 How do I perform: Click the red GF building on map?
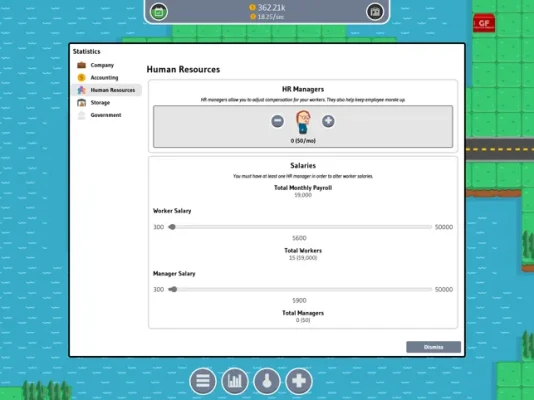[484, 23]
